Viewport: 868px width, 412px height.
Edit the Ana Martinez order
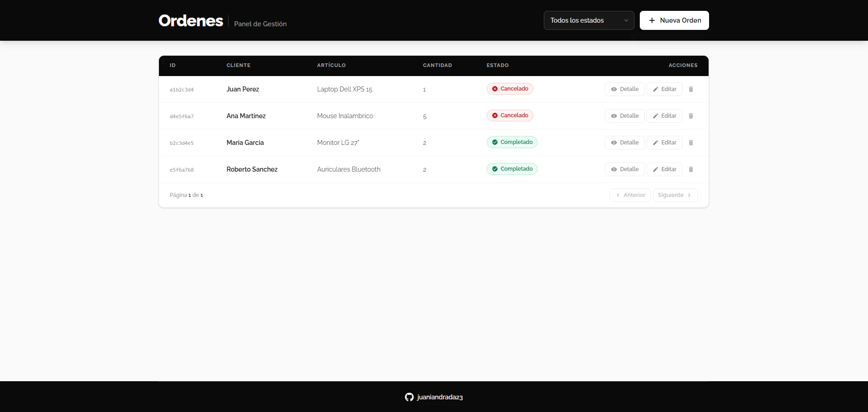click(x=664, y=116)
